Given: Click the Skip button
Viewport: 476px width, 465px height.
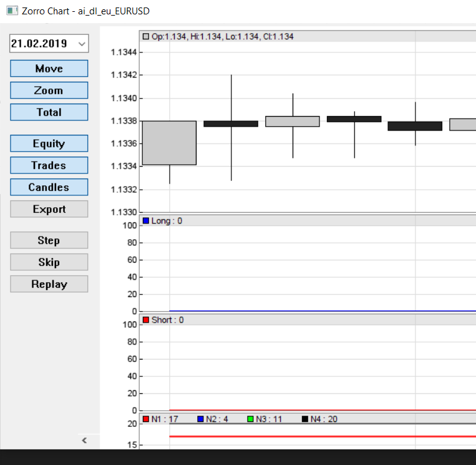Looking at the screenshot, I should 49,262.
